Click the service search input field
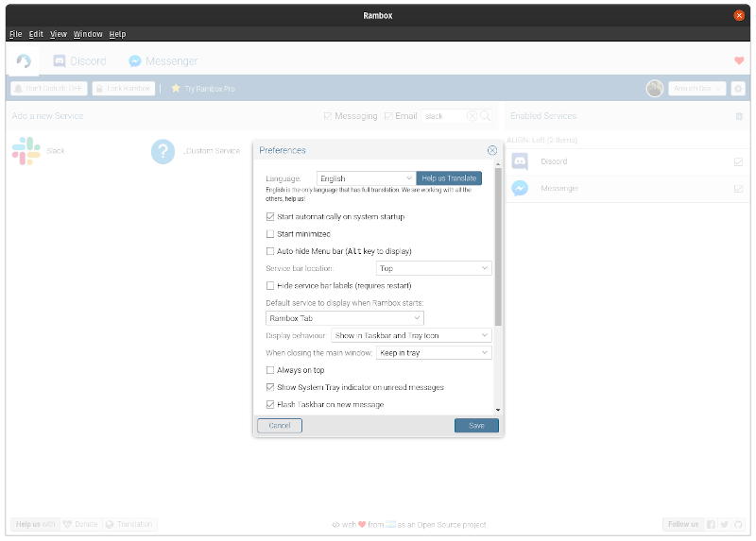Screen dimensions: 756x541 click(444, 116)
